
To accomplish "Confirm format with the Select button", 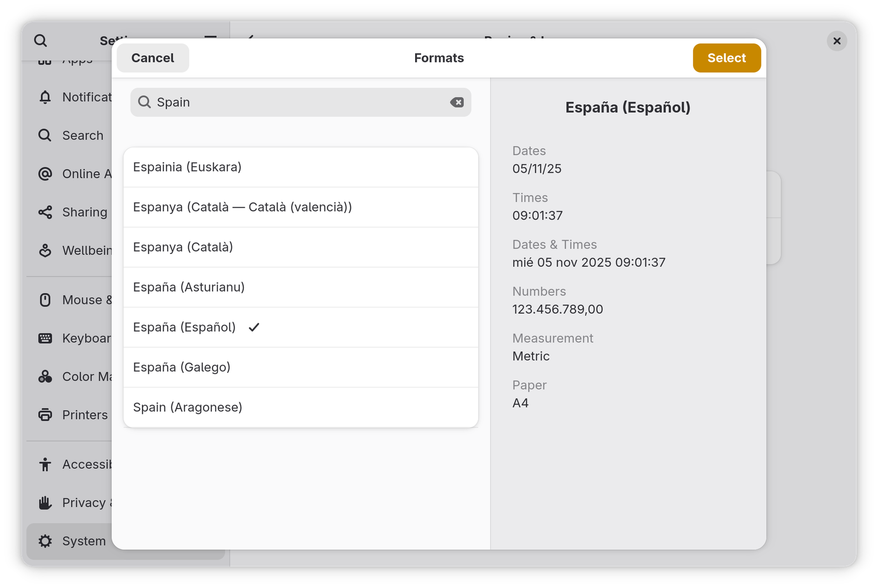I will (x=726, y=58).
